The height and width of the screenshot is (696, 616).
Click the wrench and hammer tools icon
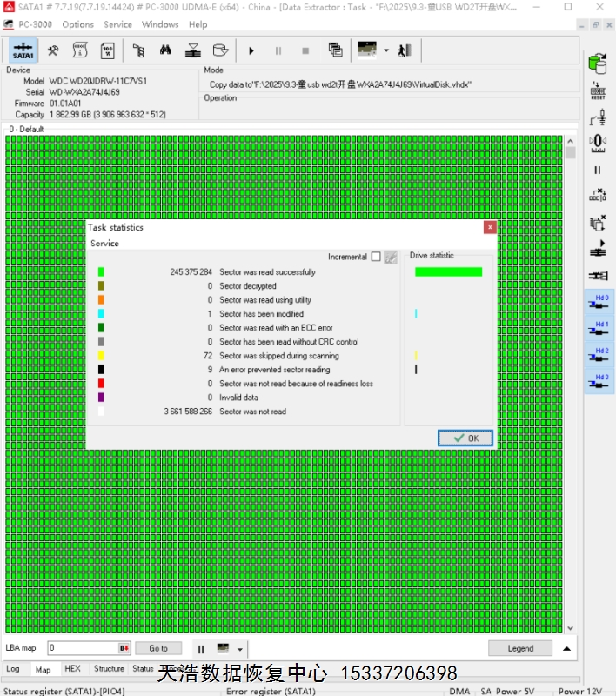53,50
